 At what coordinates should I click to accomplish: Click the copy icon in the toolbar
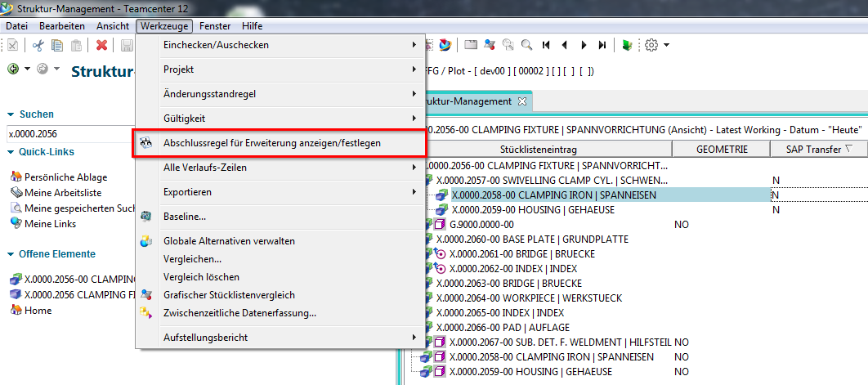click(57, 45)
